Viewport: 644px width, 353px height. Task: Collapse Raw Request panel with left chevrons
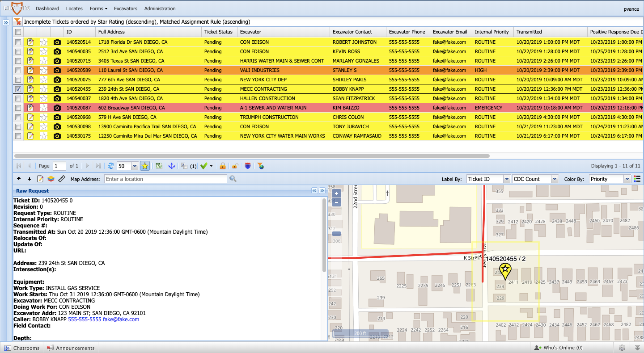(314, 191)
